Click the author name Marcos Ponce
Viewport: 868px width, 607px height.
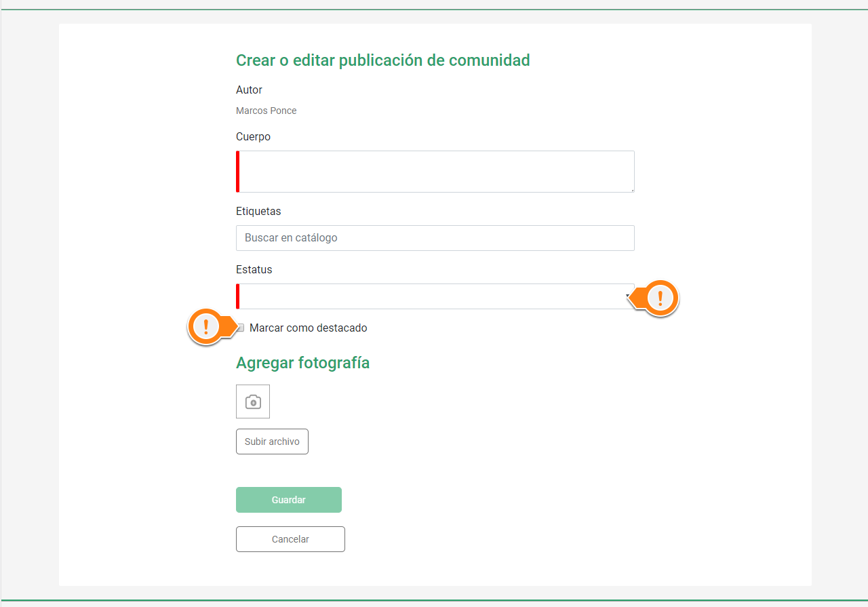[x=267, y=111]
